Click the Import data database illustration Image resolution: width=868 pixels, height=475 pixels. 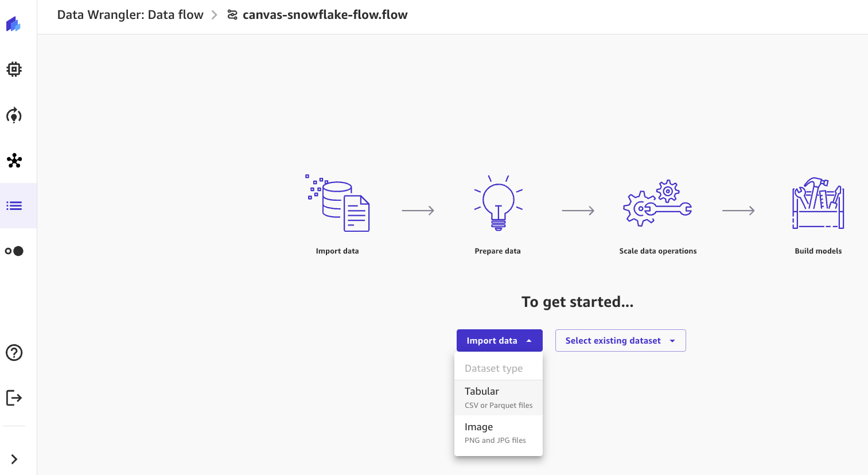coord(337,203)
